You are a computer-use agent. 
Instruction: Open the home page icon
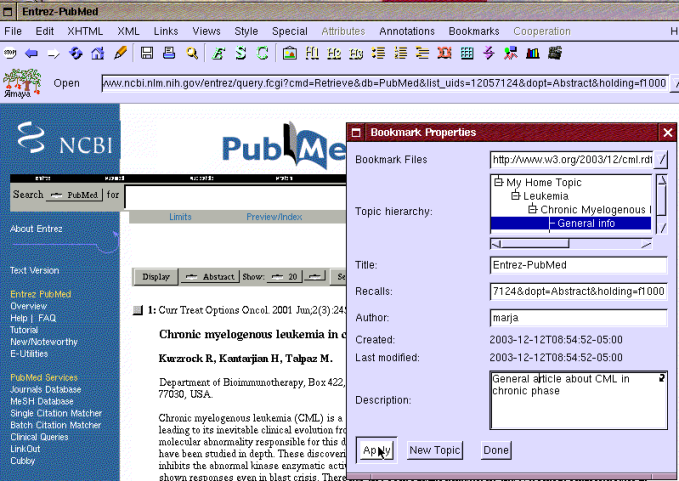[98, 52]
